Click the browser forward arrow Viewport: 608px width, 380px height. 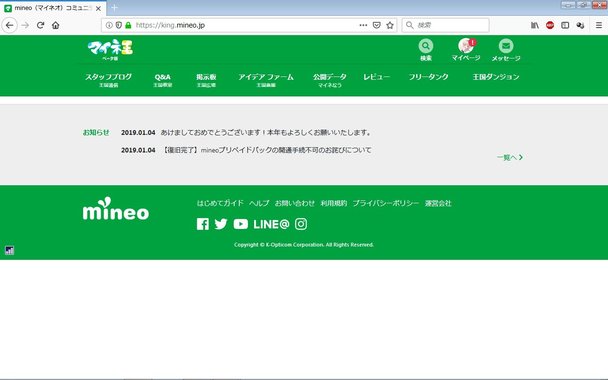[x=25, y=25]
